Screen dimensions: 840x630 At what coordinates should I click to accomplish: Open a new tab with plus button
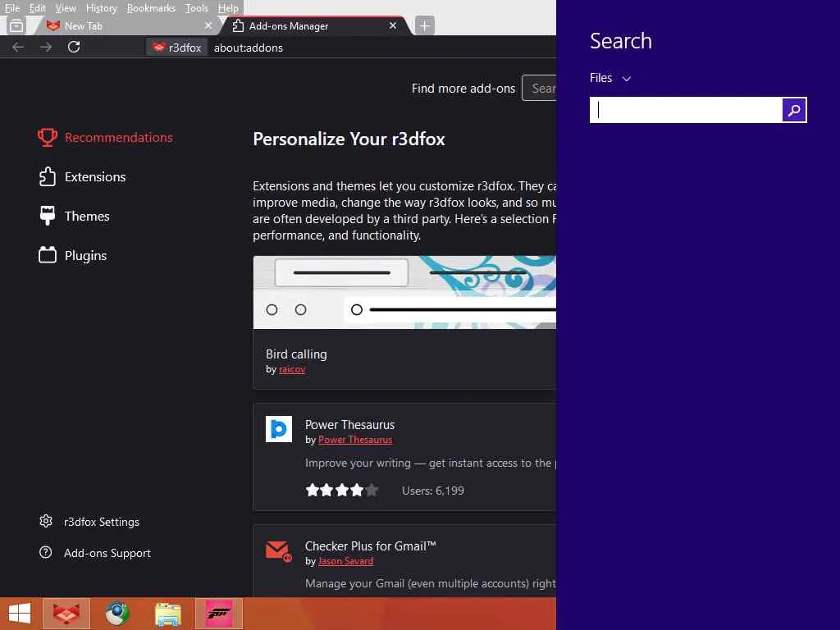click(424, 25)
